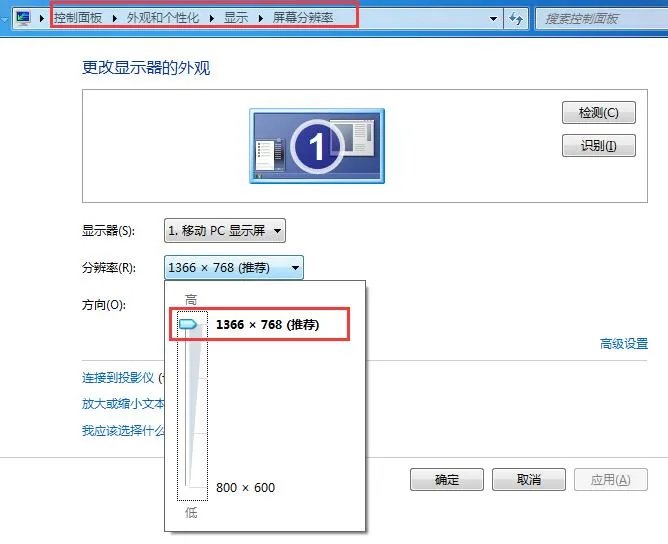Open the 连接到投影仪 link
Viewport: 668px width, 544px height.
click(118, 378)
